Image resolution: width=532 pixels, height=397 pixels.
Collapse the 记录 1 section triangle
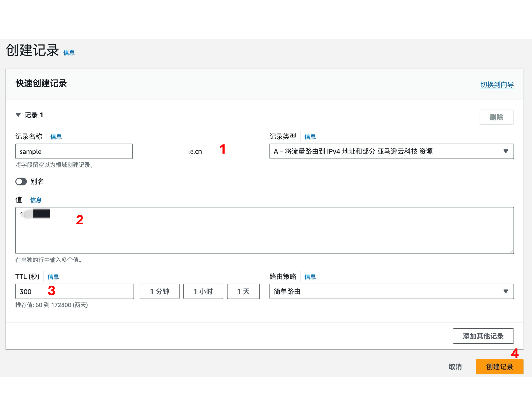pyautogui.click(x=18, y=115)
